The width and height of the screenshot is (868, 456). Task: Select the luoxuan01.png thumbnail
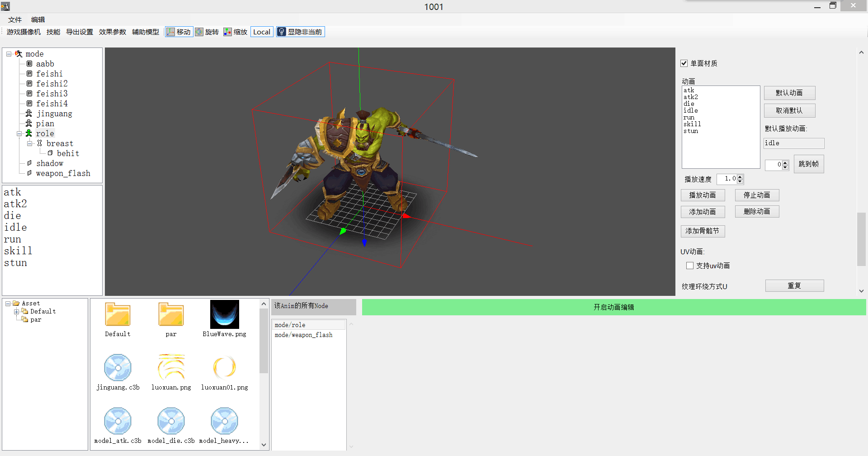coord(225,367)
